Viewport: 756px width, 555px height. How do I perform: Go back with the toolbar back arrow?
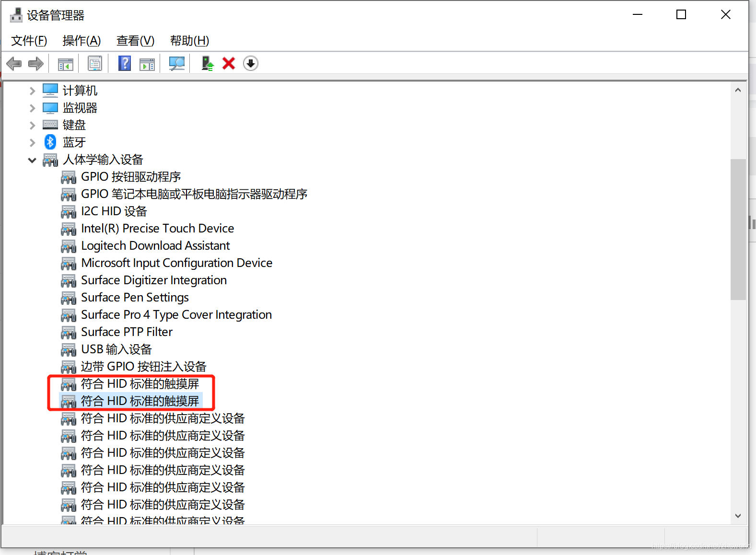point(14,63)
